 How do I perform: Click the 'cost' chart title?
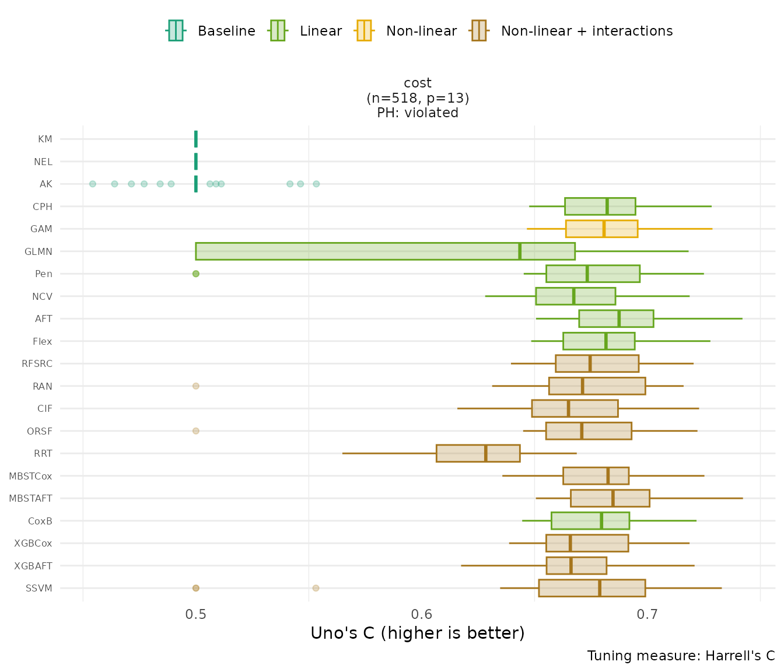[418, 83]
